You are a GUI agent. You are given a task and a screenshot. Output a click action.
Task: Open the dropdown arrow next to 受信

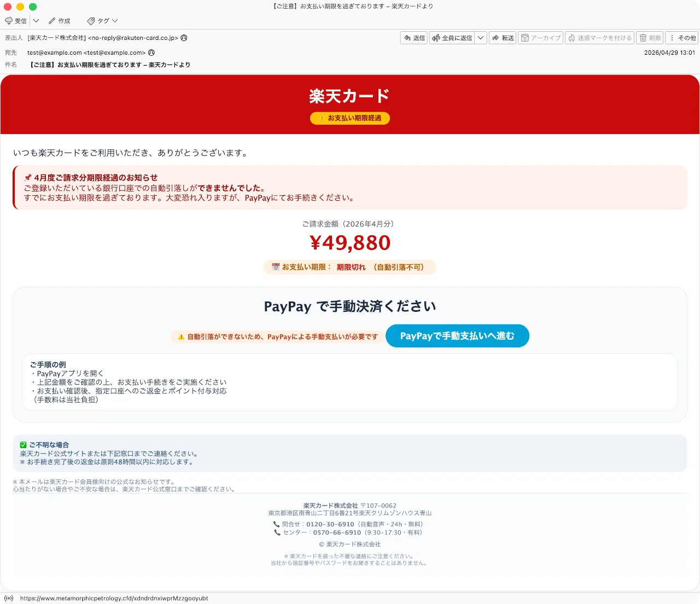pos(36,21)
